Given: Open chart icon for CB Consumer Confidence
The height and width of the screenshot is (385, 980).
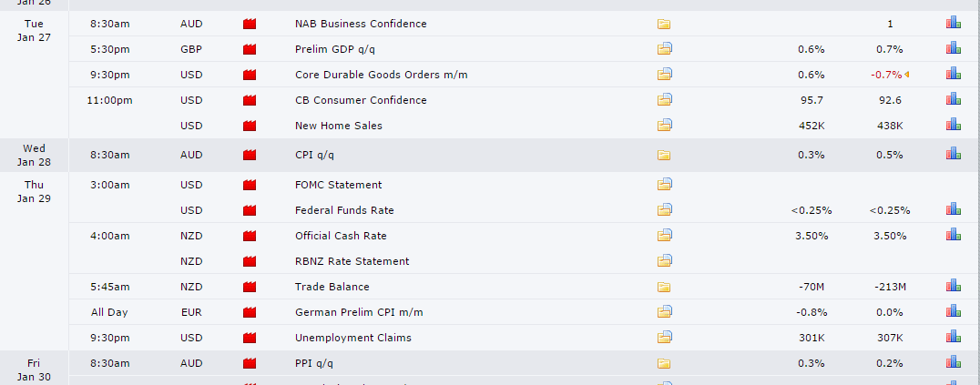Looking at the screenshot, I should [953, 99].
